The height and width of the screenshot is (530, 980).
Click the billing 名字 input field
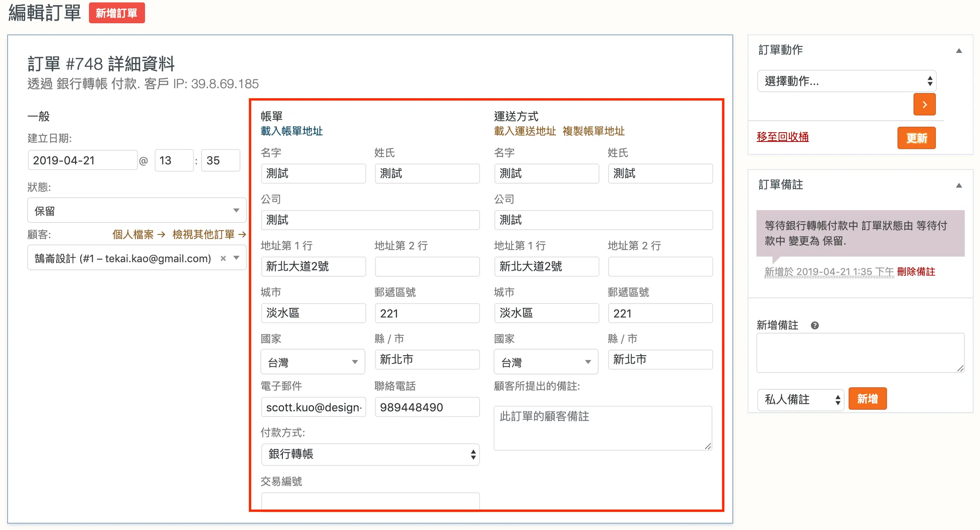(x=313, y=174)
